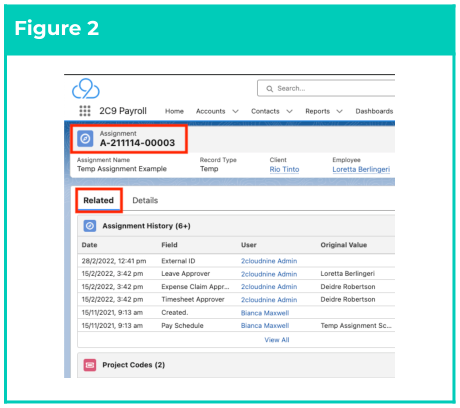The width and height of the screenshot is (460, 408).
Task: Focus the Search input field
Action: 326,88
